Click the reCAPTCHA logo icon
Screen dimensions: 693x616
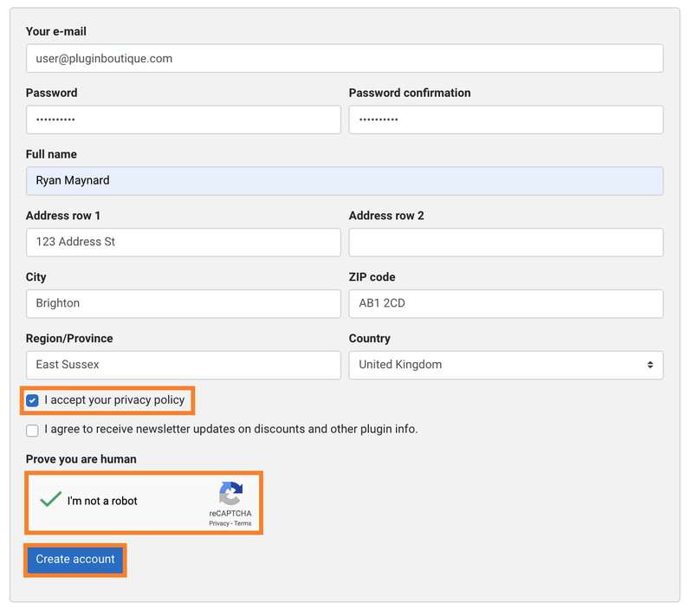[230, 494]
